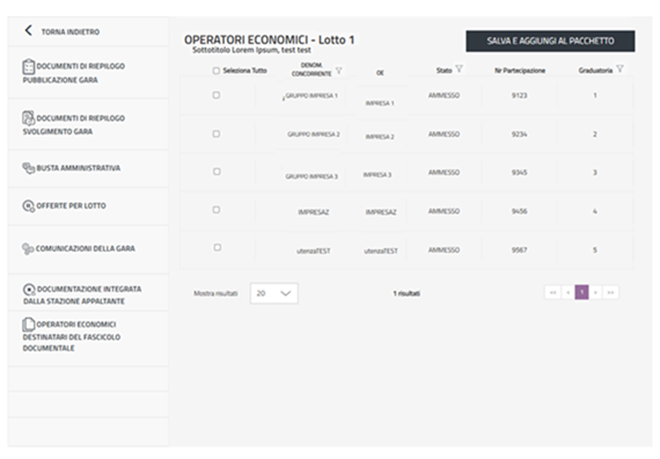Click the Documentazione Integrata sidebar icon
This screenshot has width=660, height=459.
pos(28,288)
